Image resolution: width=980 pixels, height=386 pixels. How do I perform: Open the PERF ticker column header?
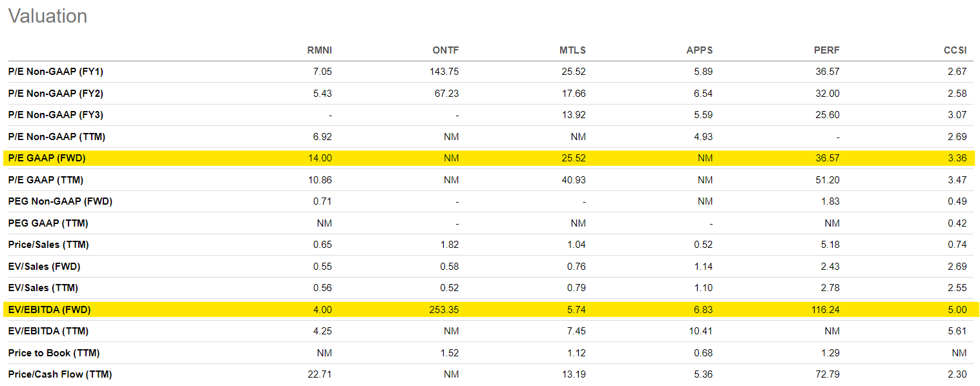point(826,50)
